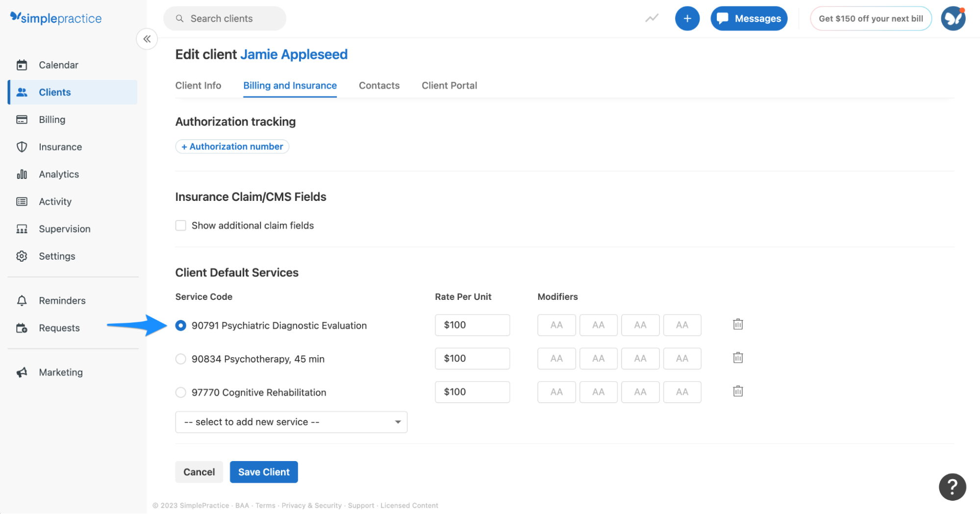
Task: Click the Settings gear icon
Action: coord(22,256)
